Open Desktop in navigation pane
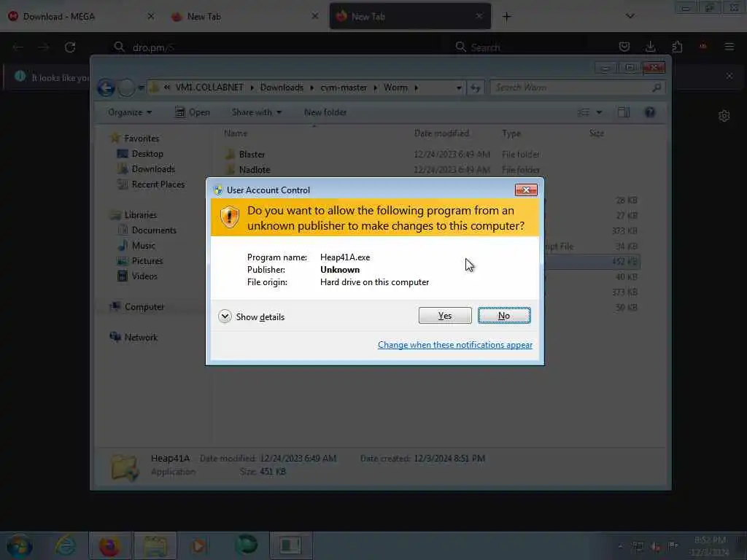 coord(147,154)
